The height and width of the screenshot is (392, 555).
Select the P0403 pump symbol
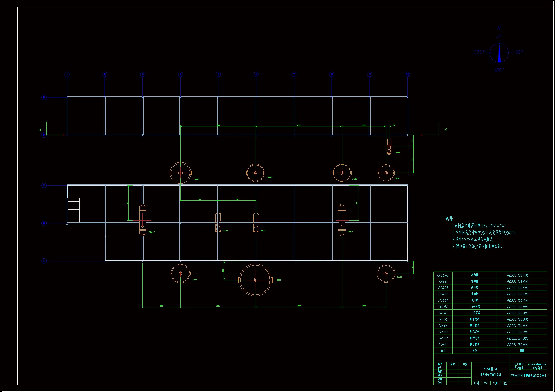pyautogui.click(x=256, y=223)
